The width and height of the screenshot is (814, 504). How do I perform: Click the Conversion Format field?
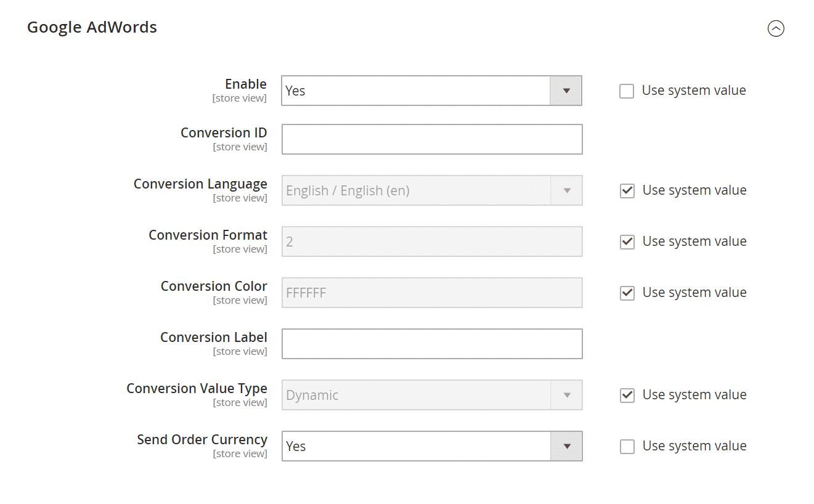tap(432, 242)
